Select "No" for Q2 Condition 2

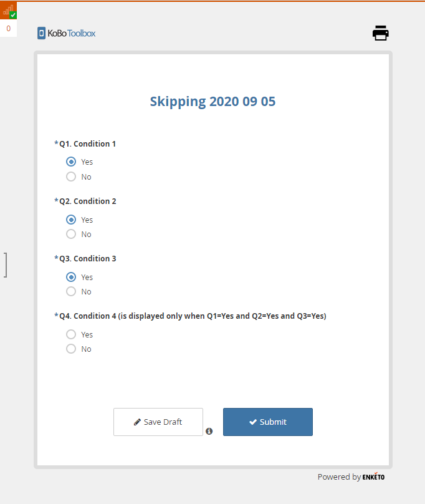pos(70,234)
